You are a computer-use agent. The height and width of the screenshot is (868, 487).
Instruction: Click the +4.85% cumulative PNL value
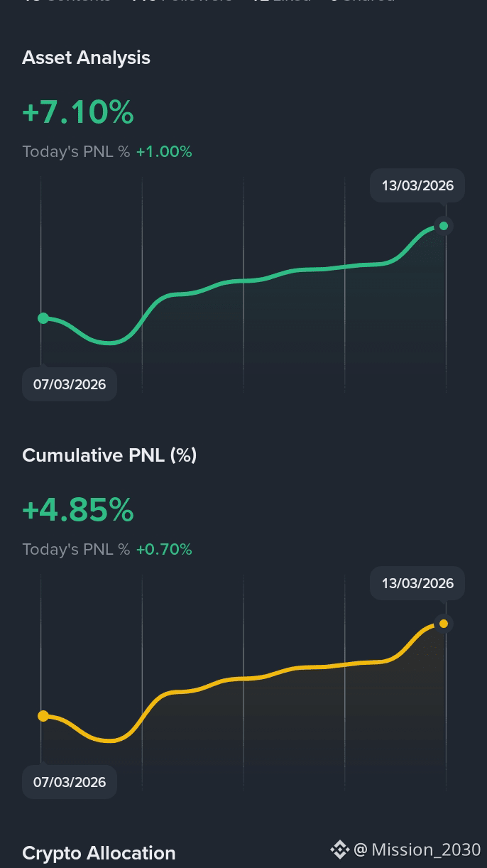coord(78,510)
